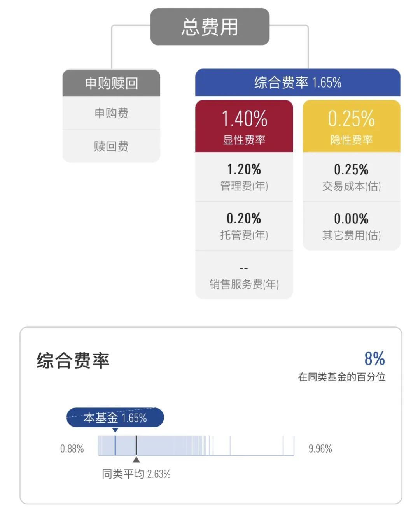420x509 pixels.
Task: Click the 0.20% 托管费(年) cell
Action: (244, 226)
